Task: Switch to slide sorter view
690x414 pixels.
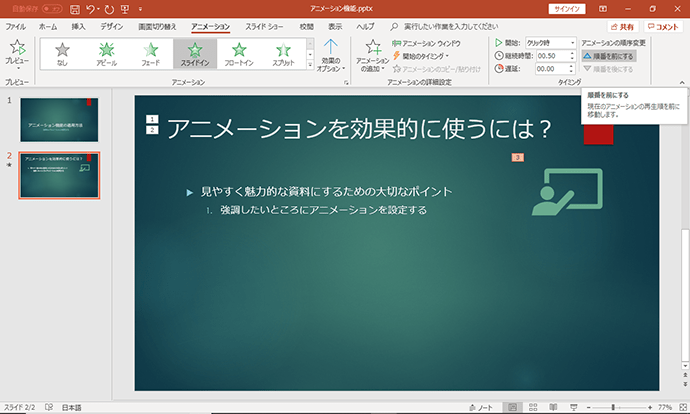Action: 533,407
